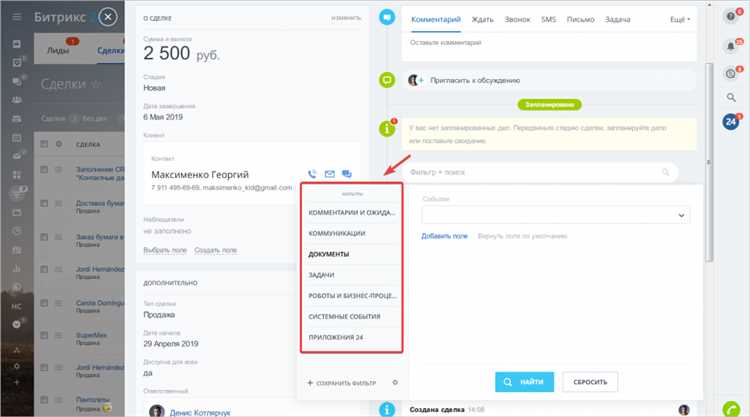This screenshot has height=417, width=750.
Task: Click deal type value Продажа
Action: pos(159,315)
